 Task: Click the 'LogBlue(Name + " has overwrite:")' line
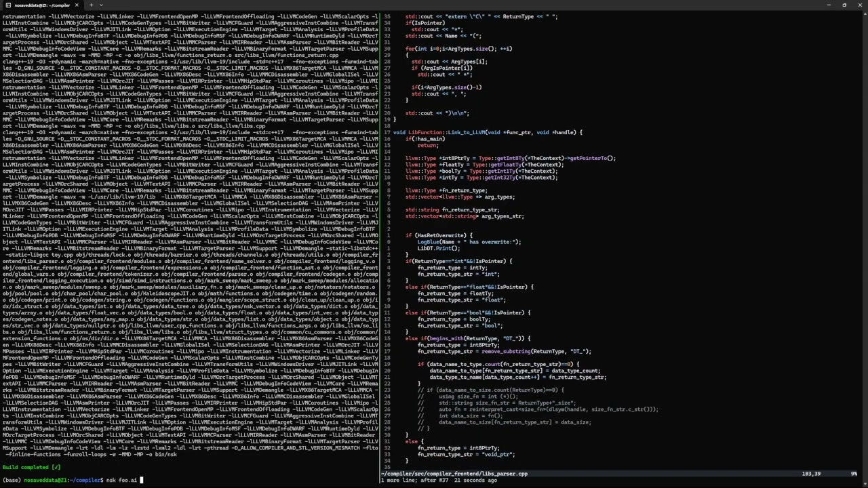click(x=469, y=242)
